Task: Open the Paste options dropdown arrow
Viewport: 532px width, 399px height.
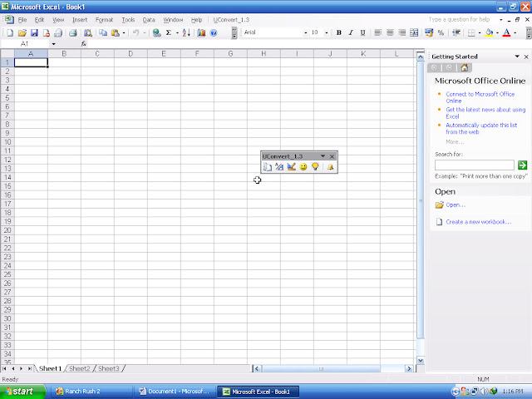Action: pos(124,33)
